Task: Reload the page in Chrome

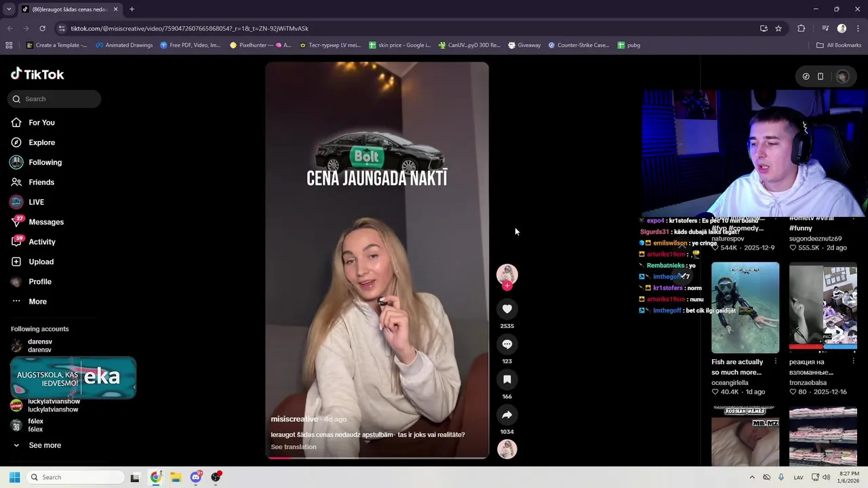Action: (x=42, y=28)
